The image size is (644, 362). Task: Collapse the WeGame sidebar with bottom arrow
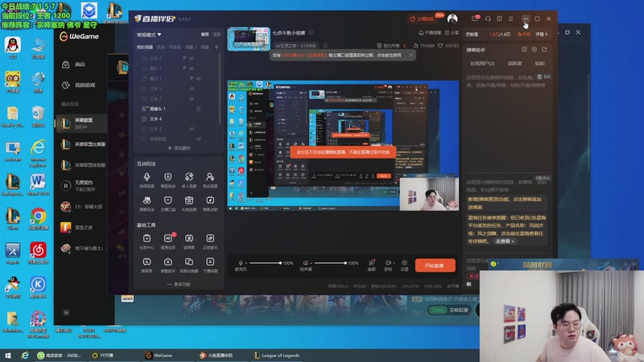66,313
